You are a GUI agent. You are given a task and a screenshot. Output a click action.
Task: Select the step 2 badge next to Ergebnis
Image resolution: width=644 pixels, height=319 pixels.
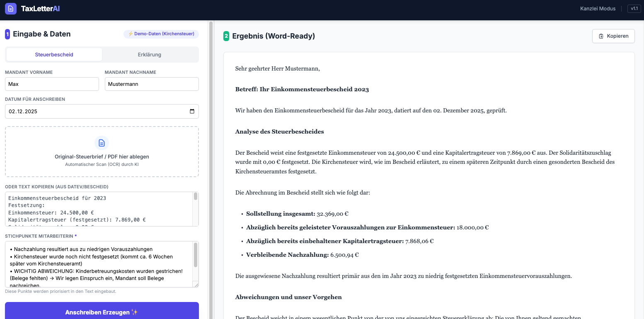[226, 36]
